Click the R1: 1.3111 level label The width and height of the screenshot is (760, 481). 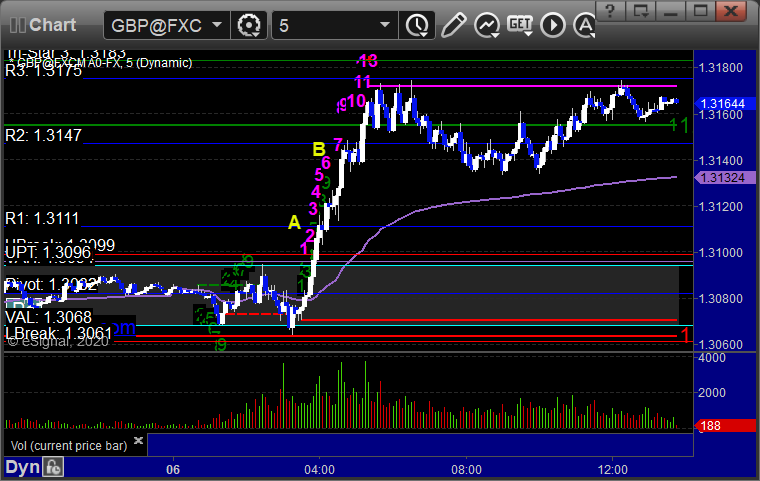(x=42, y=219)
